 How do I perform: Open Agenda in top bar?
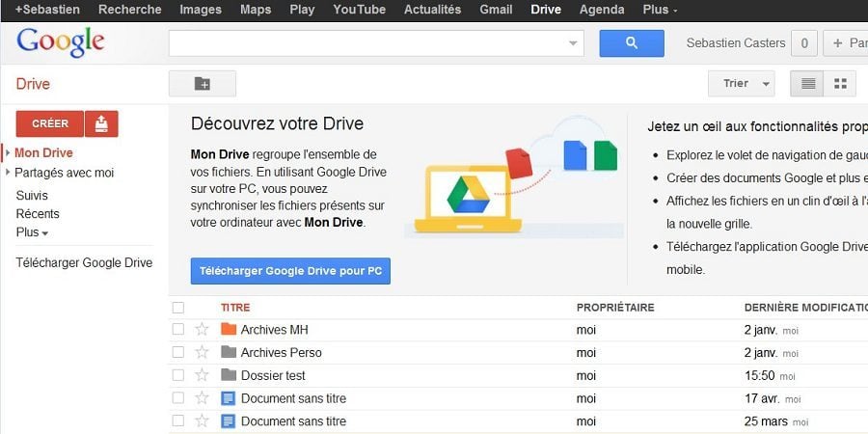click(602, 10)
